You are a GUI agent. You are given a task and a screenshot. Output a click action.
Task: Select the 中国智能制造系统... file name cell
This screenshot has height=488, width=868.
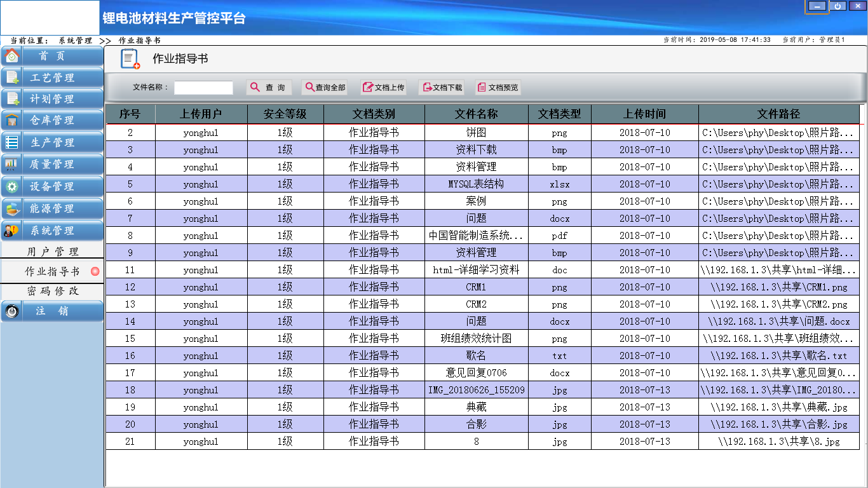477,236
